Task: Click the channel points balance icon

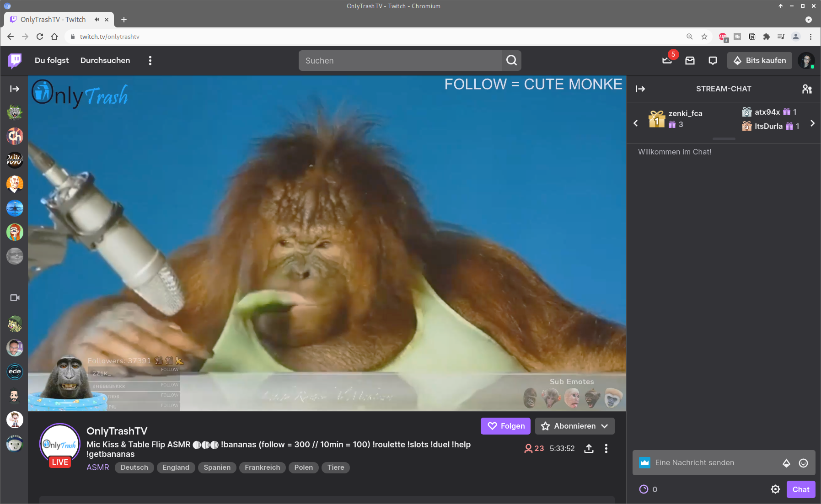Action: coord(644,489)
